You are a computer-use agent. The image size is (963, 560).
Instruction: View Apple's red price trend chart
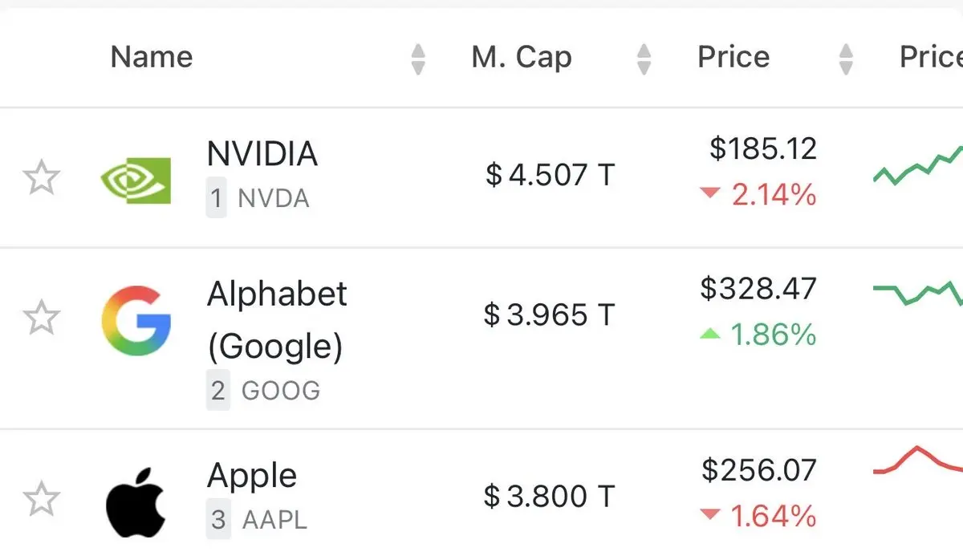(x=917, y=461)
